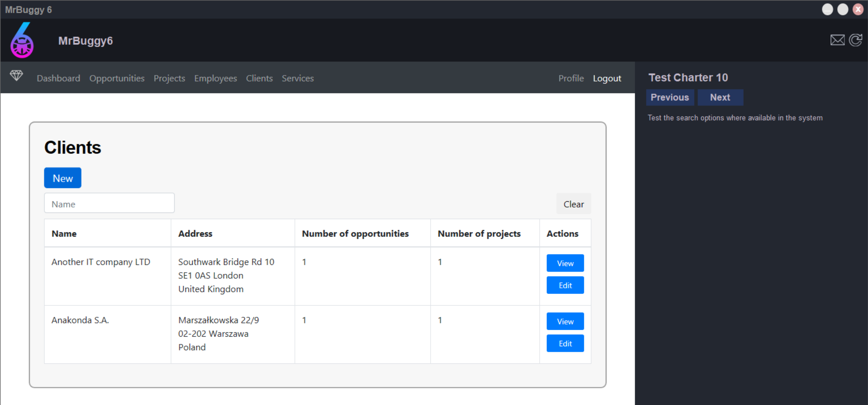
Task: Open the Projects section
Action: (169, 78)
